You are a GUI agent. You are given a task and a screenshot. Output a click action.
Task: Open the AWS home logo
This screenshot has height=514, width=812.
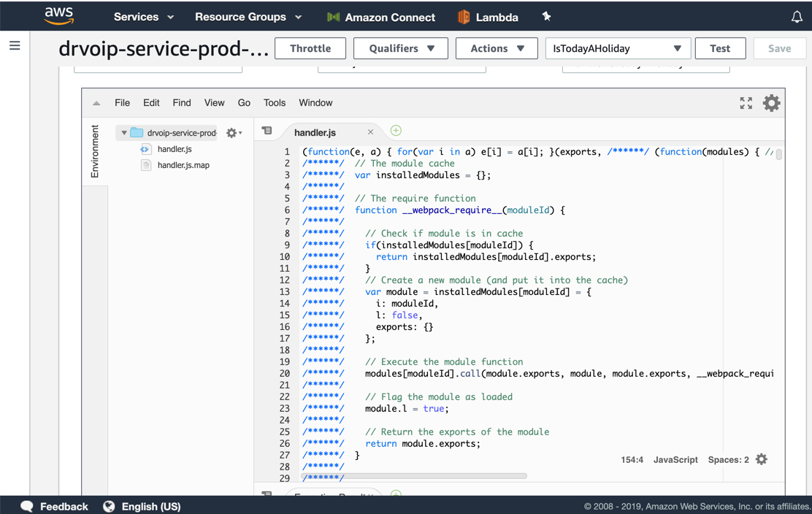pos(58,16)
